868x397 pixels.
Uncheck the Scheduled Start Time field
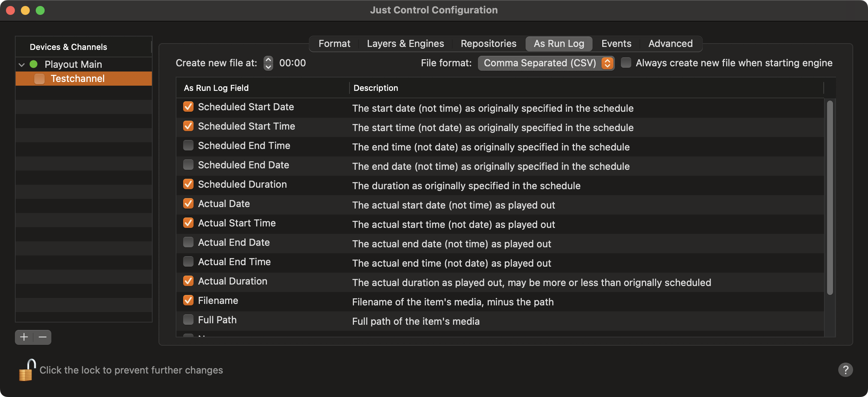point(188,126)
